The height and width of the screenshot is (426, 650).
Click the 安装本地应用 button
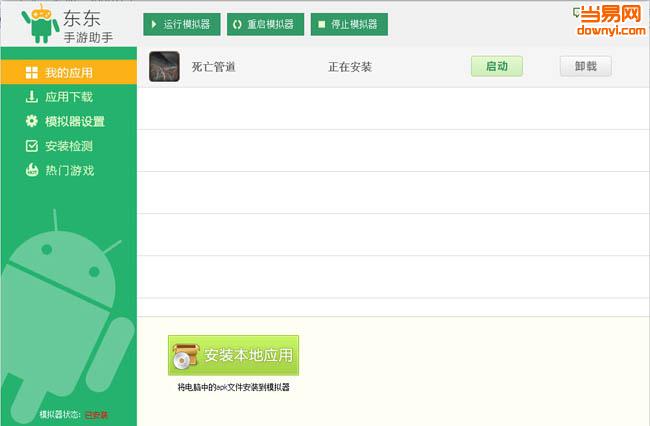click(233, 356)
